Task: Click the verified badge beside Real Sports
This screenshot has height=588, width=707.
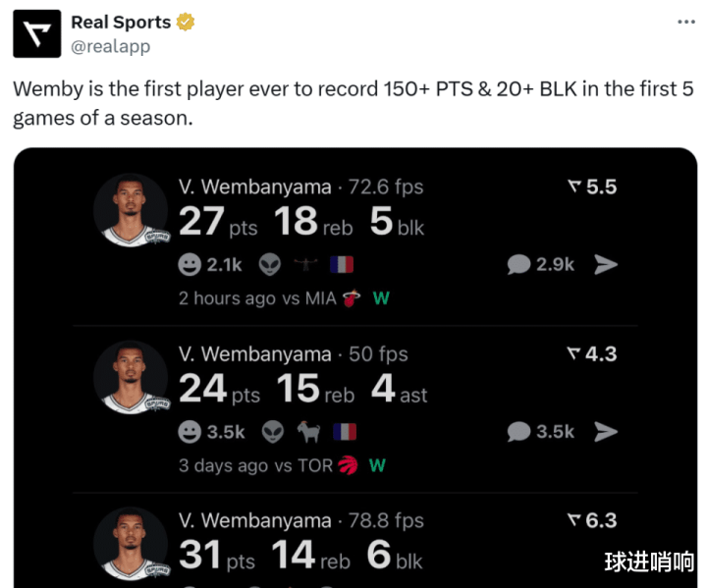Action: tap(185, 23)
